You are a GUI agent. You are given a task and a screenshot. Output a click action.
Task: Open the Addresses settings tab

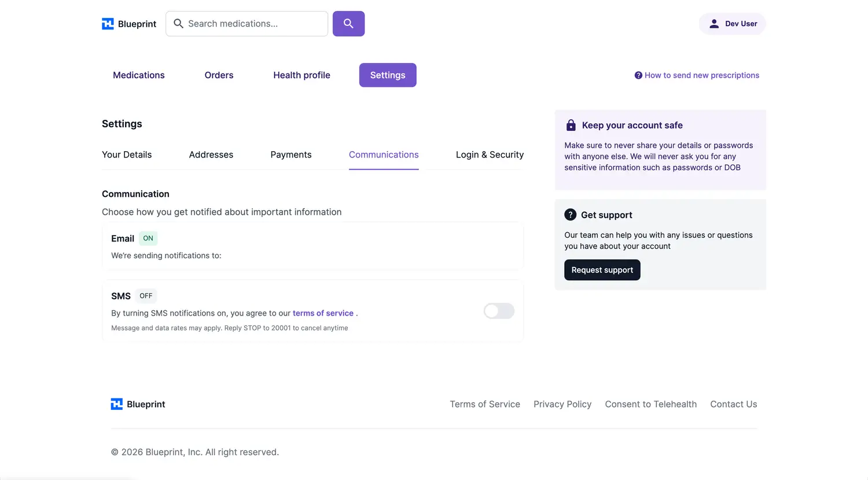[x=211, y=155]
